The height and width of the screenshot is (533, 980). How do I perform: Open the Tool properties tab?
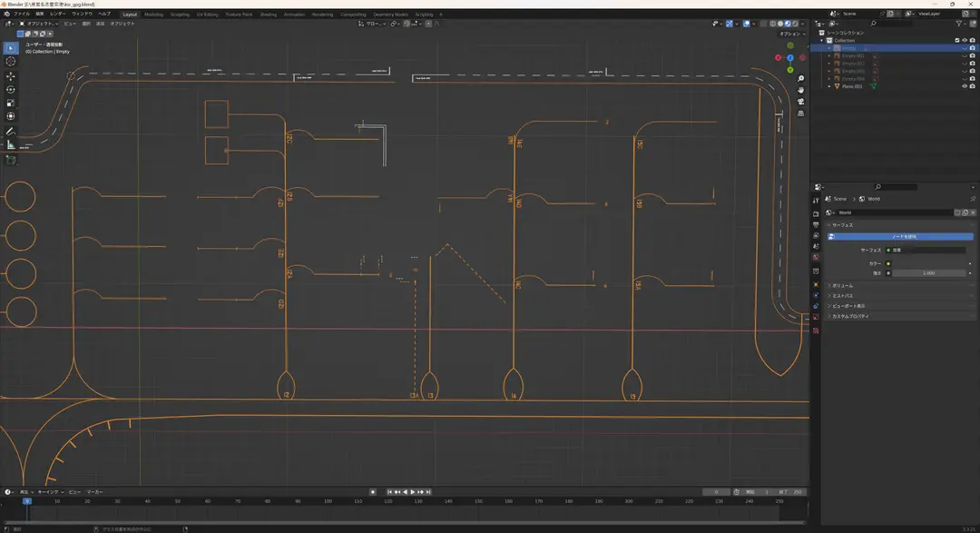pos(816,201)
